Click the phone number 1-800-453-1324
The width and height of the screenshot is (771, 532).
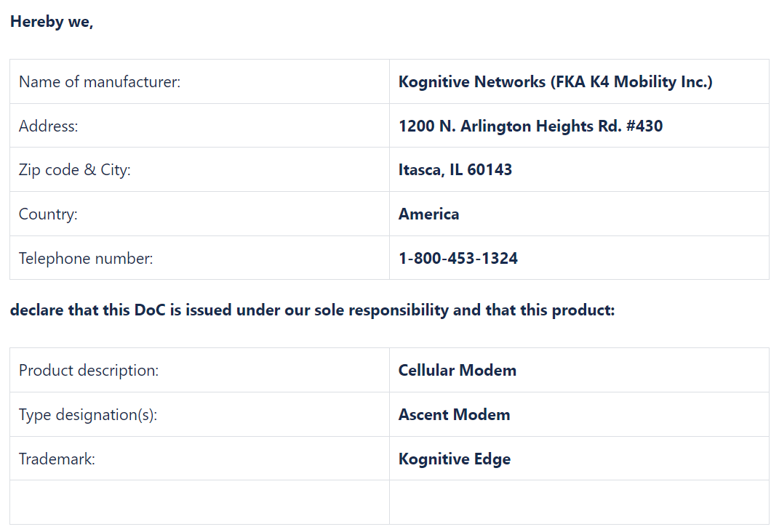click(458, 259)
